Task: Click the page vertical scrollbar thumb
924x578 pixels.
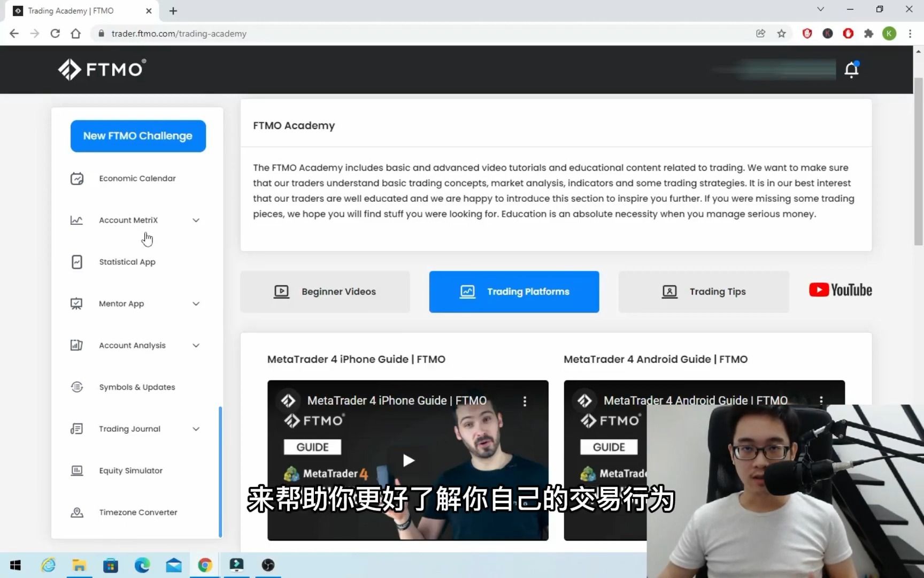Action: 919,161
